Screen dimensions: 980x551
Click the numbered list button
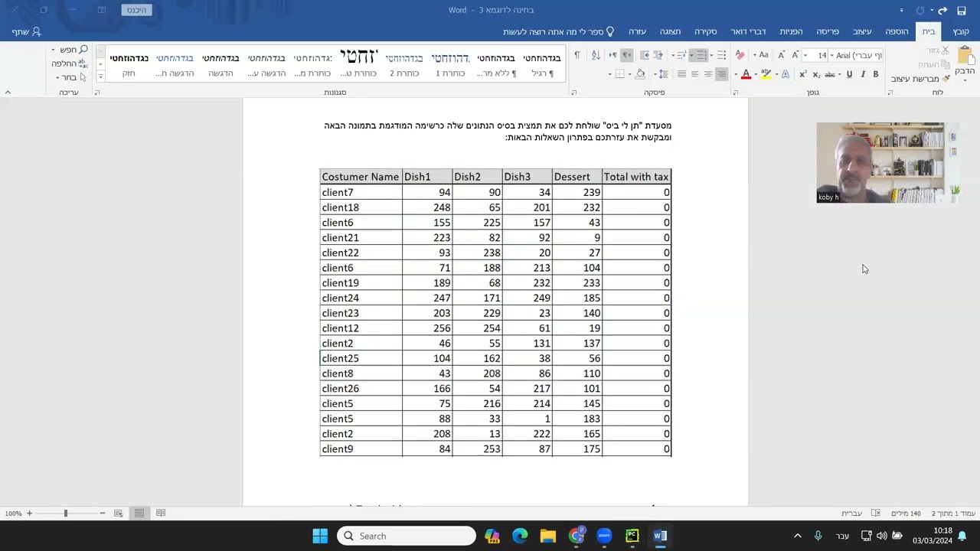701,55
